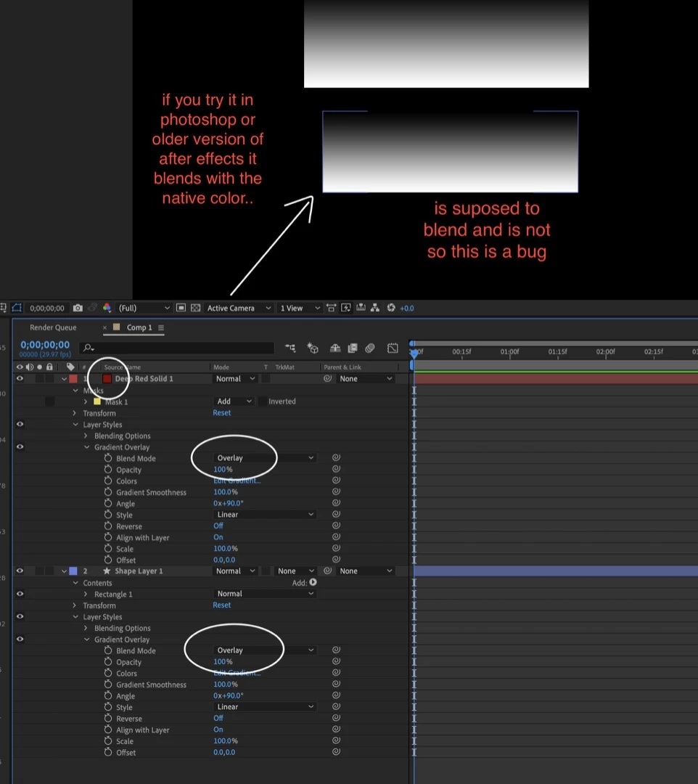Switch to the Render Queue tab

pos(53,327)
